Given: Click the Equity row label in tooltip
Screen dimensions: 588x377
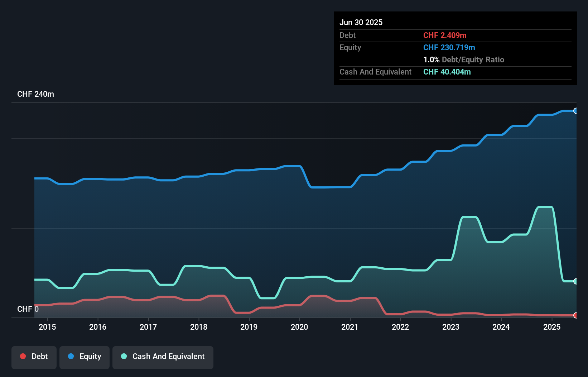Looking at the screenshot, I should point(350,47).
